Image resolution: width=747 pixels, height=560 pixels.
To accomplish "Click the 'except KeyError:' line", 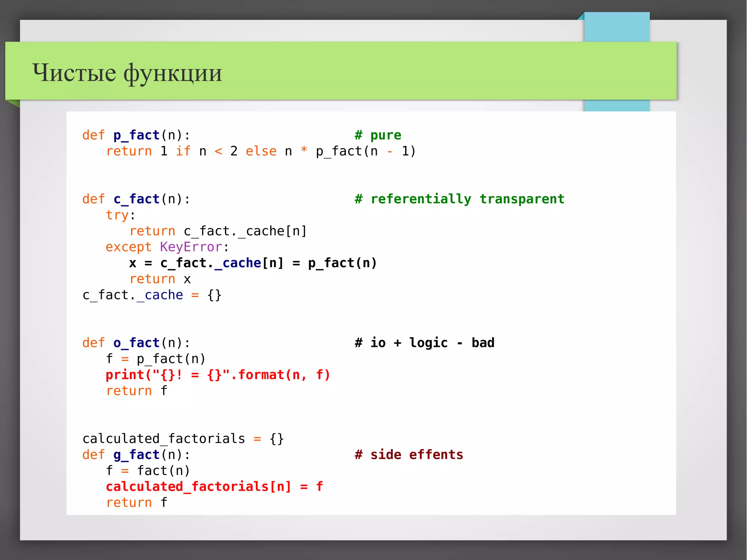I will coord(167,247).
